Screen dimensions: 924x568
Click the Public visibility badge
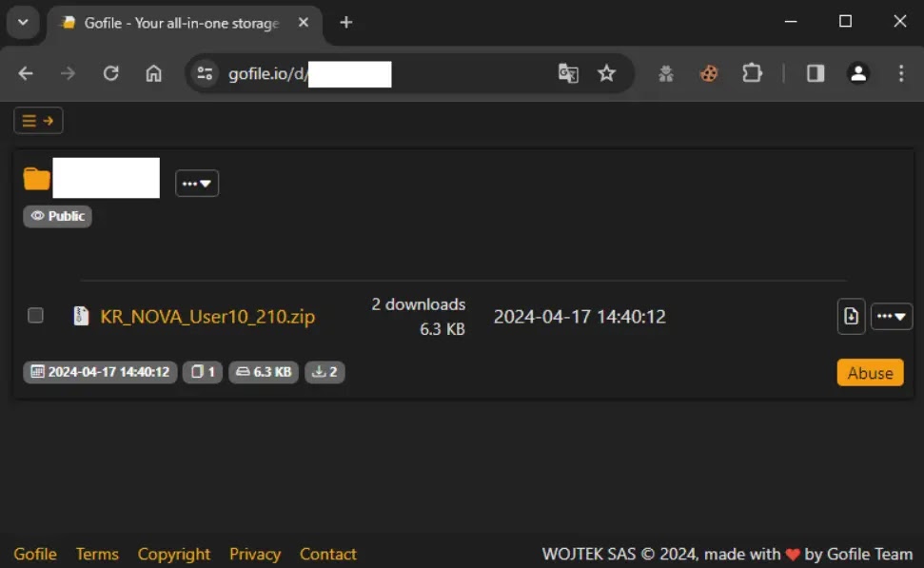(x=57, y=216)
